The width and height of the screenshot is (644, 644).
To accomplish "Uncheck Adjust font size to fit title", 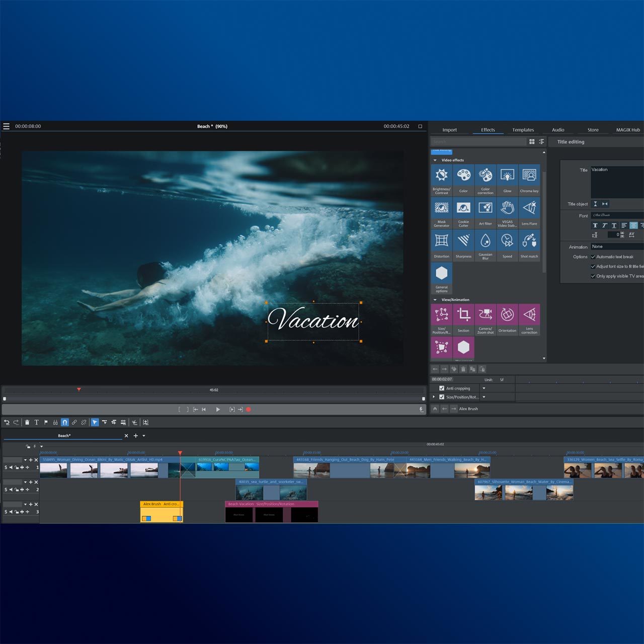I will click(x=593, y=266).
